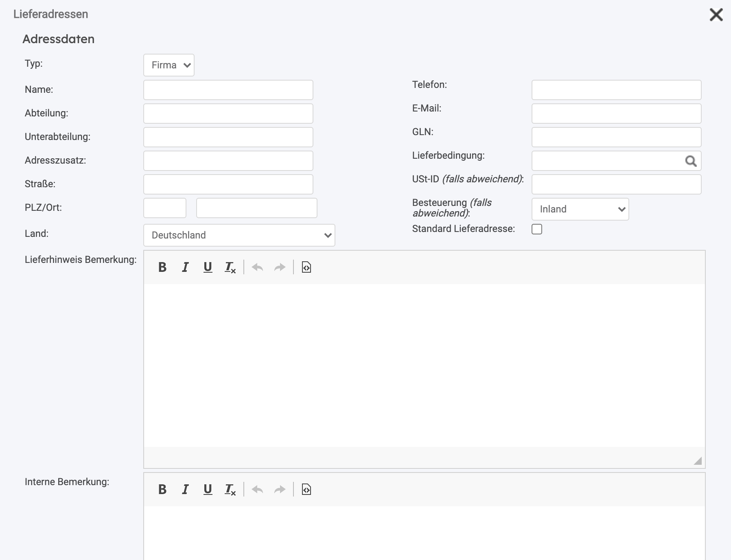731x560 pixels.
Task: Open source code view in Interne Bemerkung
Action: [x=306, y=490]
